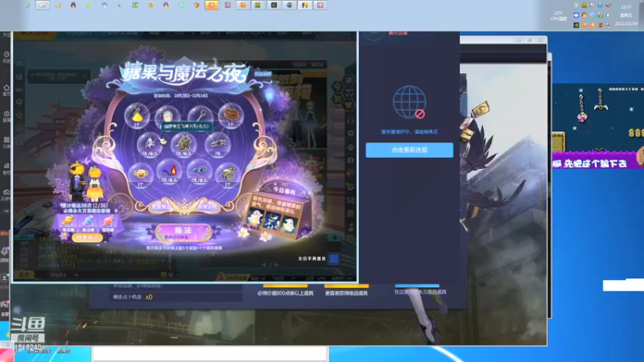This screenshot has height=362, width=644.
Task: Select the pumpkin face prize bubble
Action: point(140,174)
